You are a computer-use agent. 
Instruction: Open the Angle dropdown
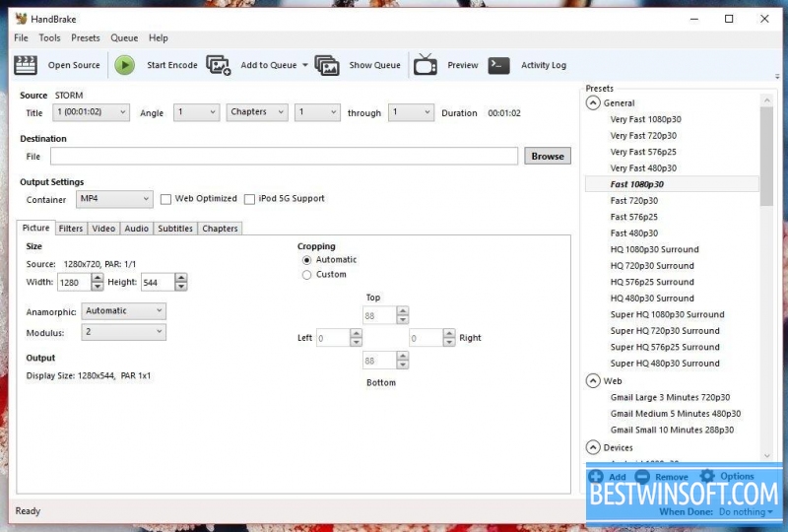pyautogui.click(x=196, y=112)
